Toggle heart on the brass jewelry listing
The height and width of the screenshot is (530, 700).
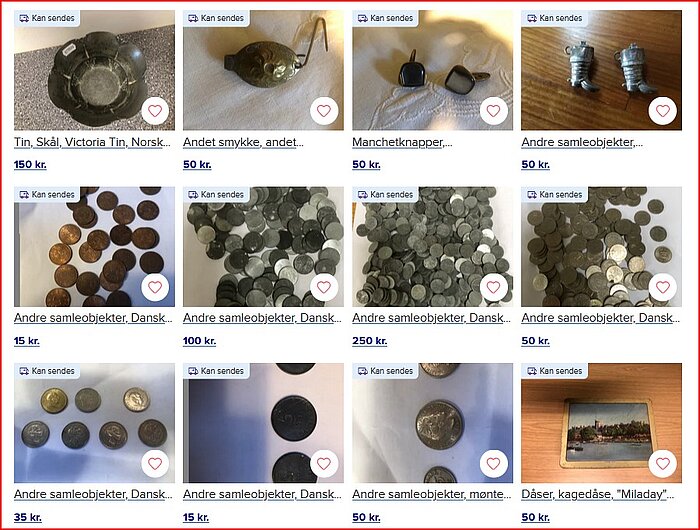click(x=324, y=111)
